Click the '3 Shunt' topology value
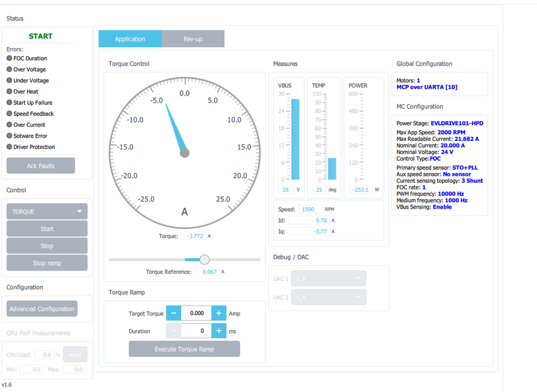Screen dimensions: 537x392 point(472,181)
